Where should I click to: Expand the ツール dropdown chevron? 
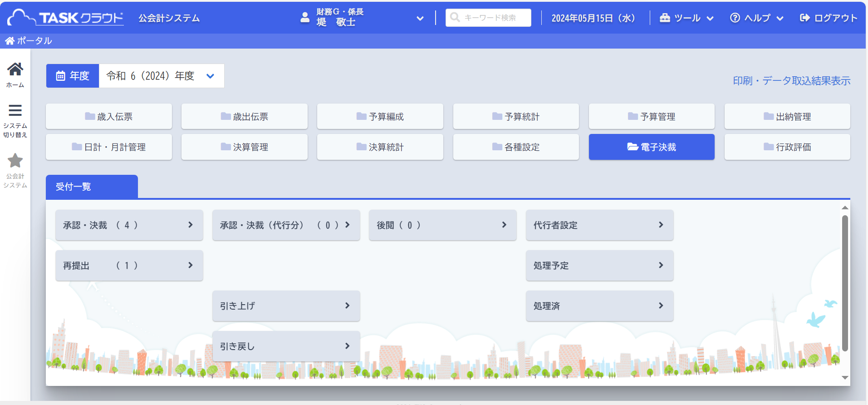[710, 19]
